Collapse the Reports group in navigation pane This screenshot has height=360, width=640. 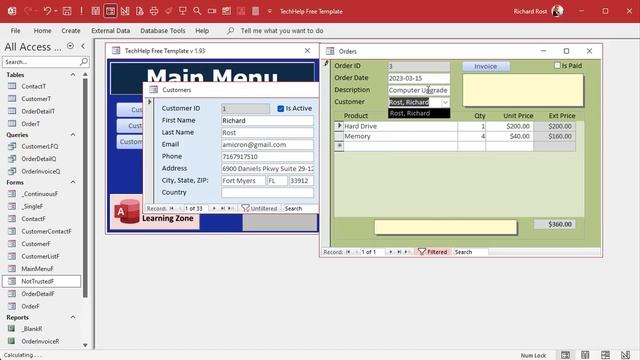[73, 317]
